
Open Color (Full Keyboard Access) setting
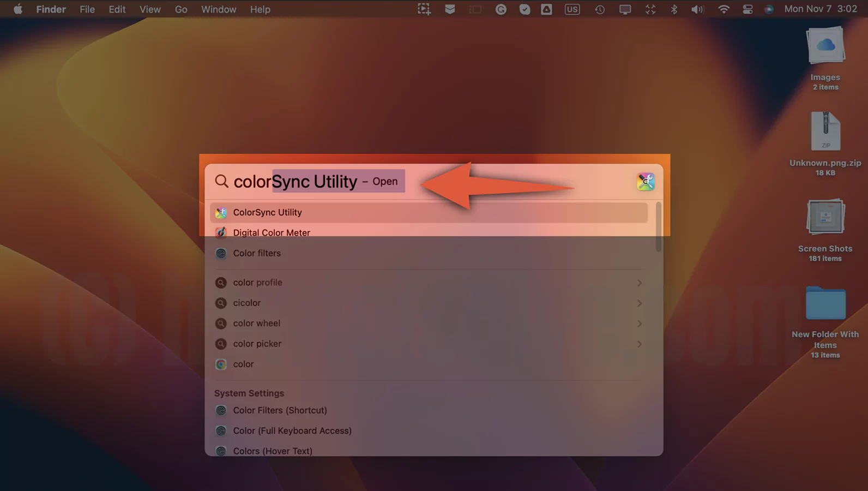click(x=429, y=430)
